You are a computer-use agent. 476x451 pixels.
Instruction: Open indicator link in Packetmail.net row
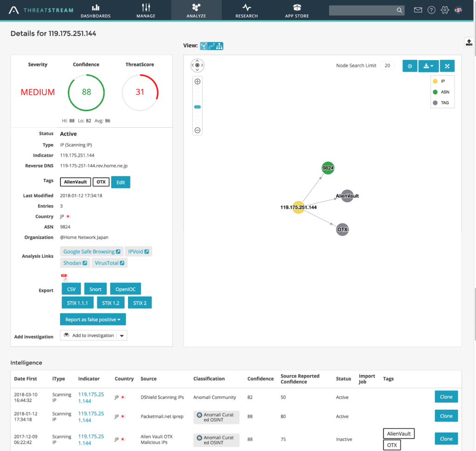point(91,417)
